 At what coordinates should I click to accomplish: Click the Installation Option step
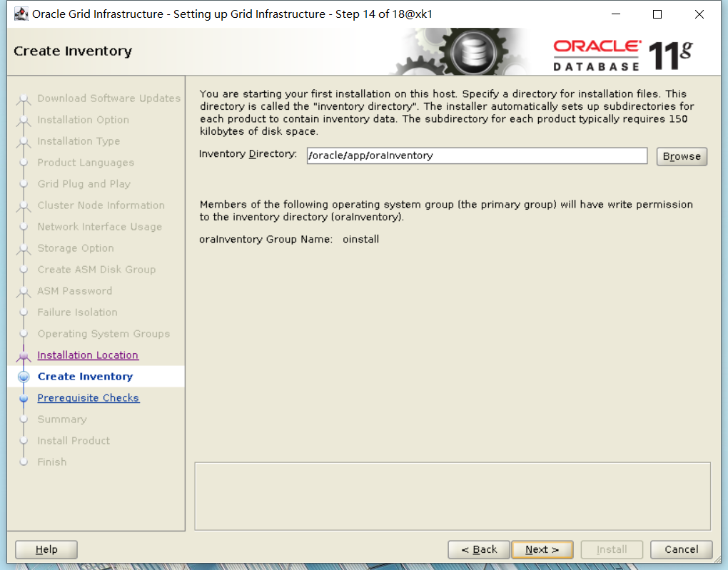83,120
